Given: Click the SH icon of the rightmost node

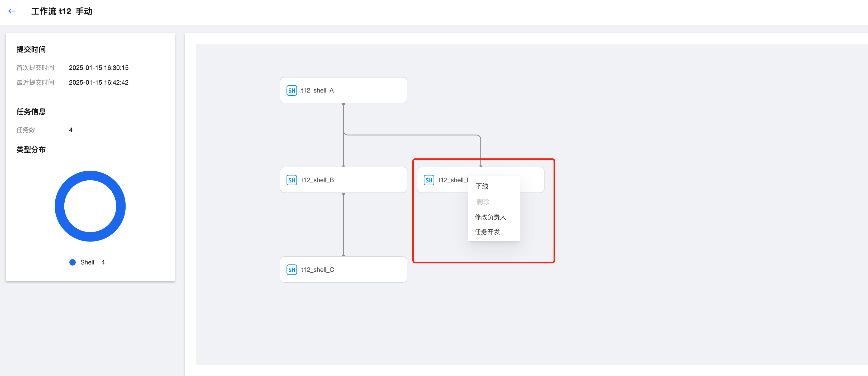Looking at the screenshot, I should 429,180.
